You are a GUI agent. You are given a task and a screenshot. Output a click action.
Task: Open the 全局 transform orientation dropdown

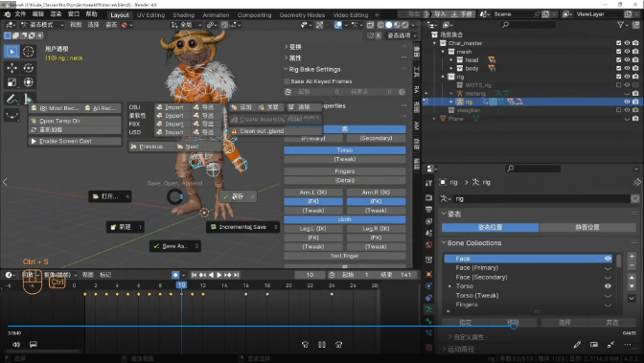coord(186,25)
